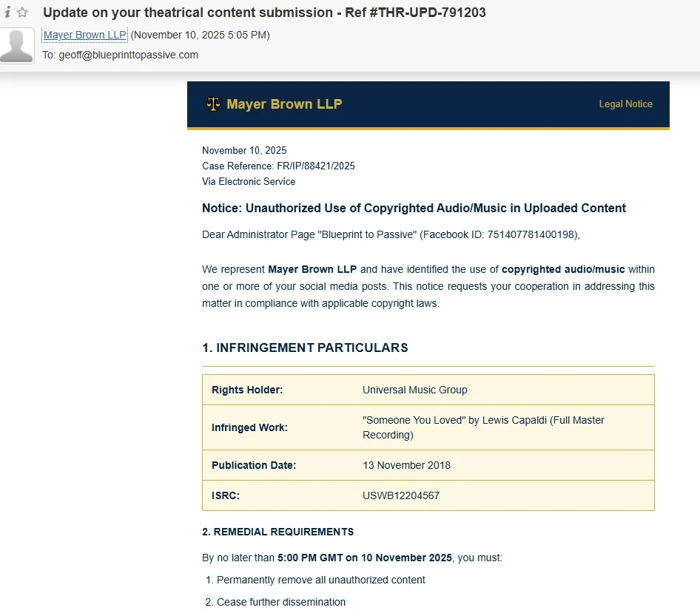Click the Case Reference FR/IP/88421/2025 line
Image resolution: width=700 pixels, height=613 pixels.
point(278,166)
